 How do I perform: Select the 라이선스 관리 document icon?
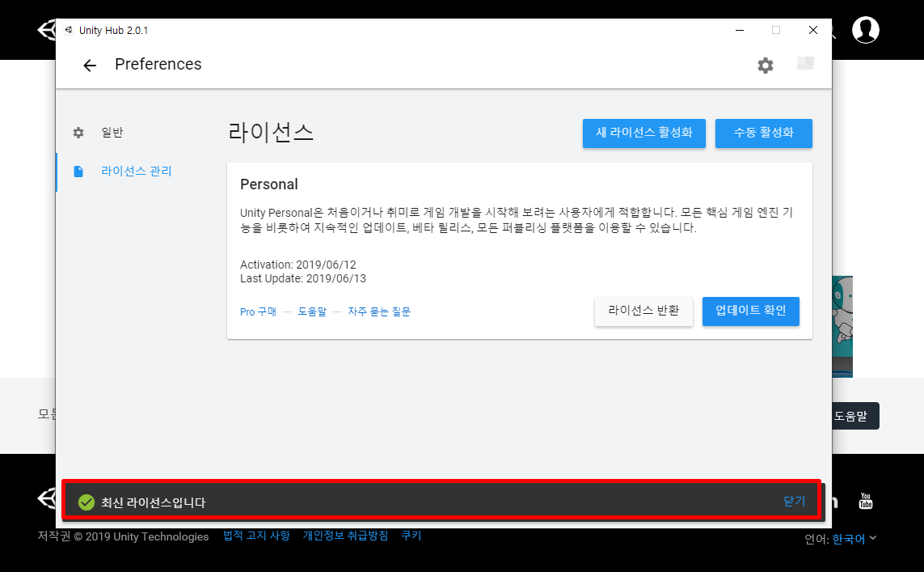(x=78, y=172)
